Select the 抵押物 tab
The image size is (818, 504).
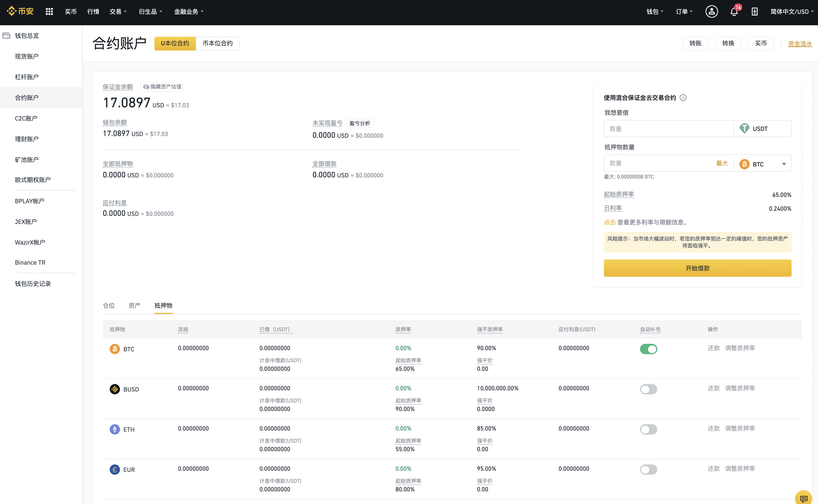[163, 305]
